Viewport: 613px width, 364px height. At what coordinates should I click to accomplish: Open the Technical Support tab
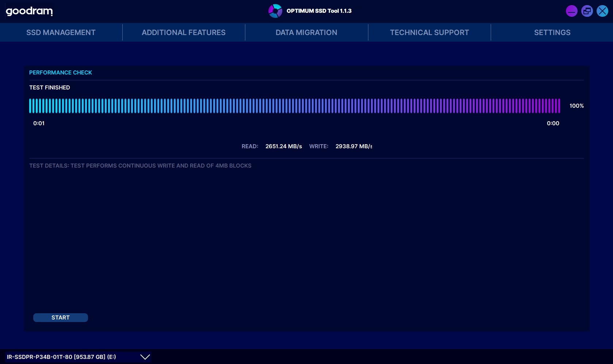pyautogui.click(x=429, y=32)
